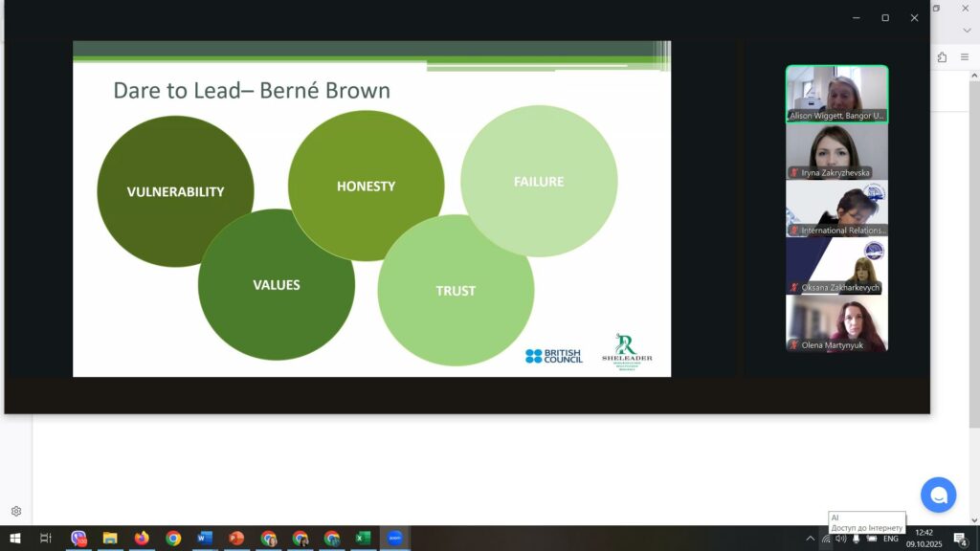
Task: Open File Explorer from the taskbar
Action: [110, 538]
